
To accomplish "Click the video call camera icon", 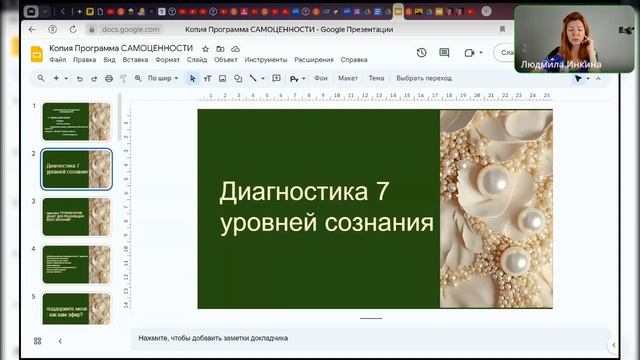I will point(469,53).
